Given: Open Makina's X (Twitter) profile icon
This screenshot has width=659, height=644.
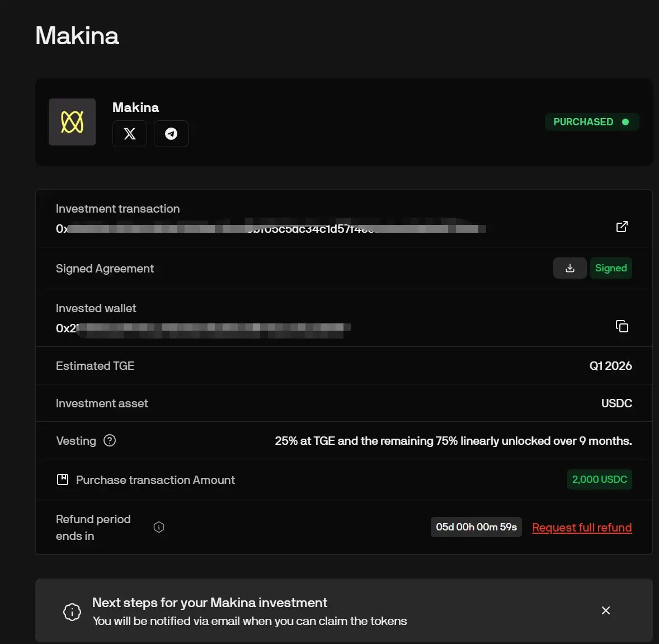Looking at the screenshot, I should (130, 134).
